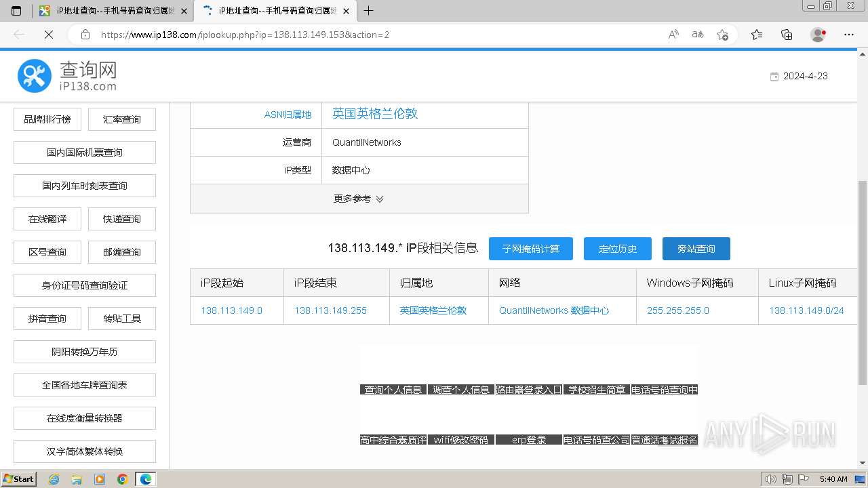Image resolution: width=868 pixels, height=488 pixels.
Task: Launch Chrome from the taskbar
Action: tap(123, 479)
